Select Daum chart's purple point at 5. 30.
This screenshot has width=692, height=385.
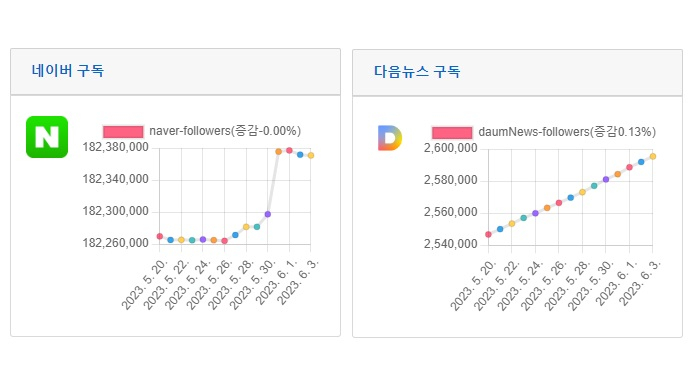pos(606,180)
